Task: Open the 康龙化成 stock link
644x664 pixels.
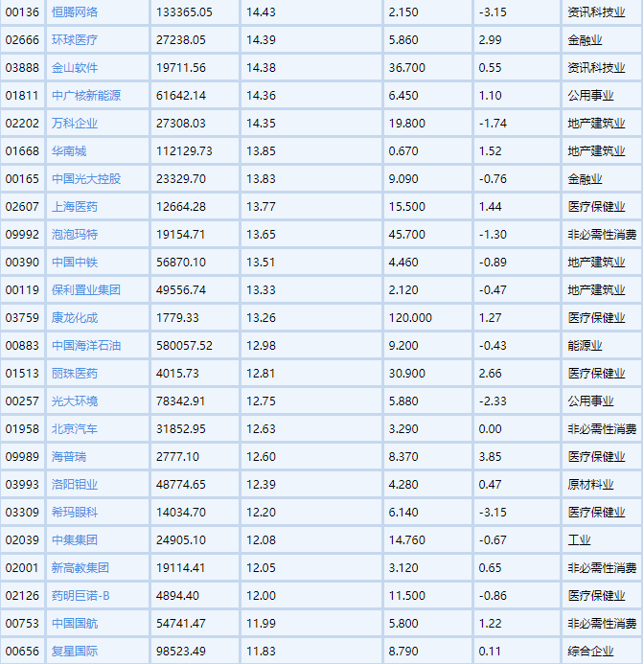Action: pyautogui.click(x=75, y=317)
